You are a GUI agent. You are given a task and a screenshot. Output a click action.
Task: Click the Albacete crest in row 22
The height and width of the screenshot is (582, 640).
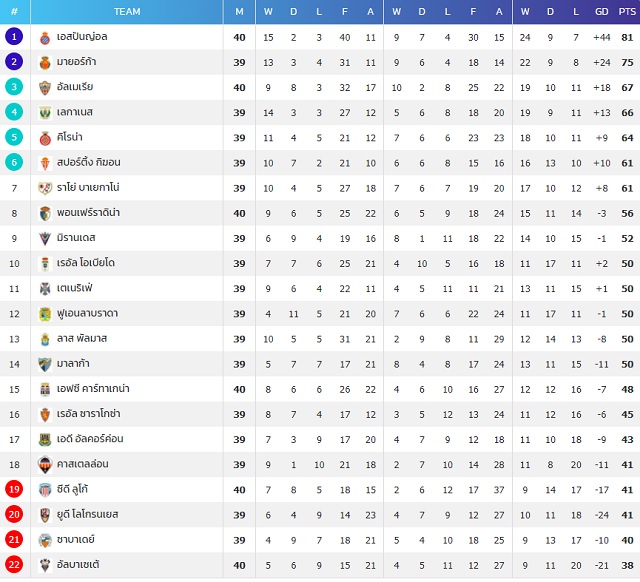click(x=45, y=565)
